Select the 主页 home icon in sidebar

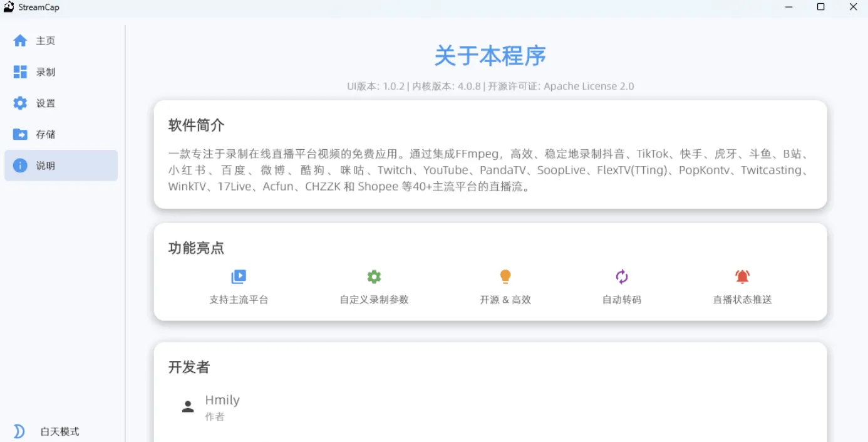(21, 40)
